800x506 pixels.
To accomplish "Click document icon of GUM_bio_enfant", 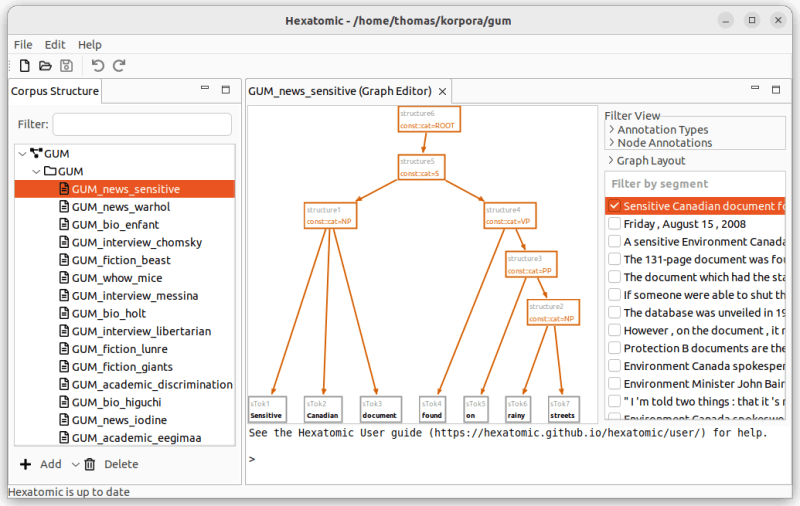I will click(x=64, y=224).
